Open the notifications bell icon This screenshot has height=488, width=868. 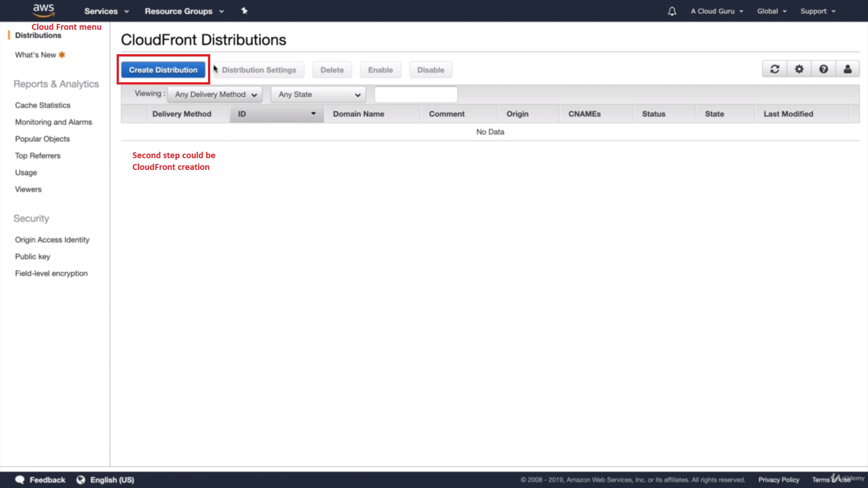tap(672, 11)
